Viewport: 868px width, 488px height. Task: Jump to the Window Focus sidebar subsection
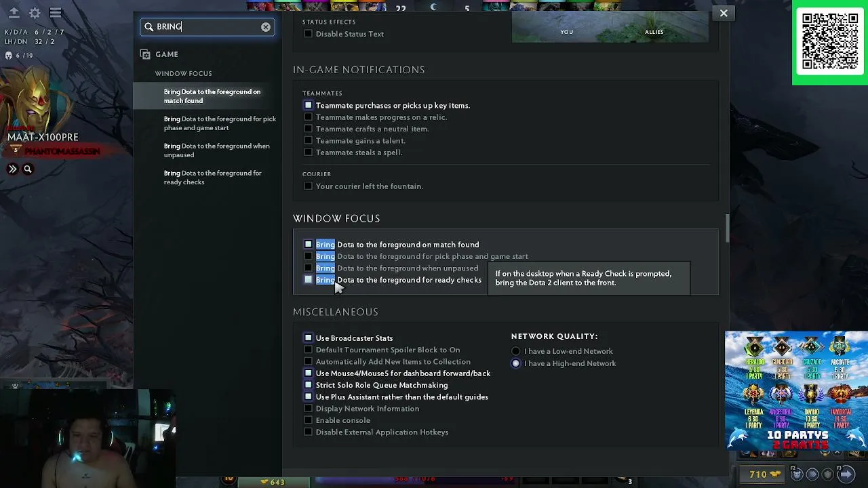click(x=183, y=73)
